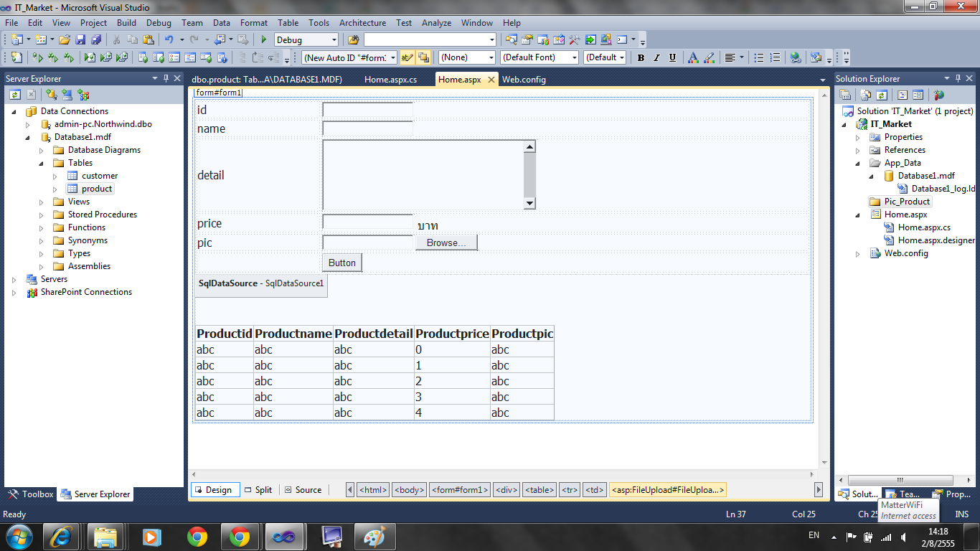
Task: Toggle Bold text formatting
Action: click(x=641, y=57)
